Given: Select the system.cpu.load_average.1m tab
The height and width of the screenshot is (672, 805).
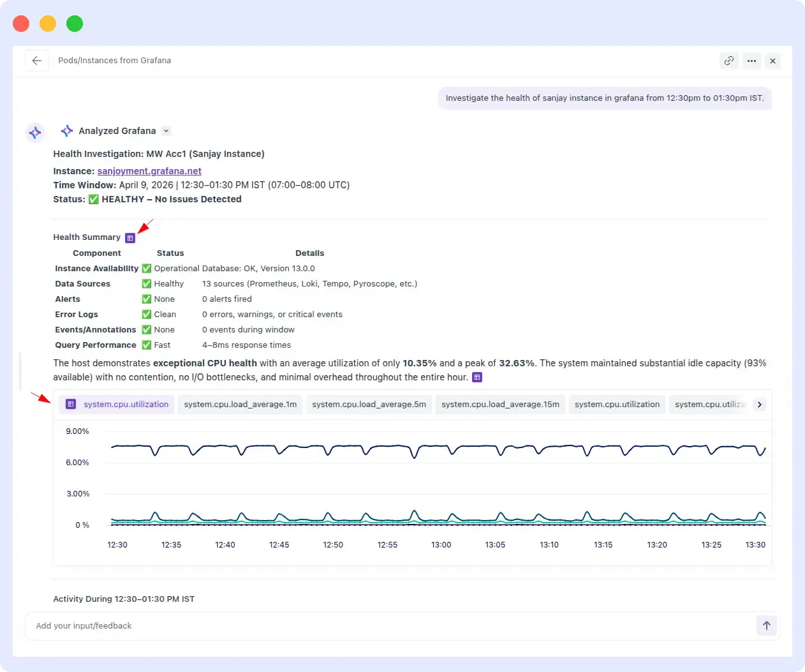Looking at the screenshot, I should tap(240, 405).
